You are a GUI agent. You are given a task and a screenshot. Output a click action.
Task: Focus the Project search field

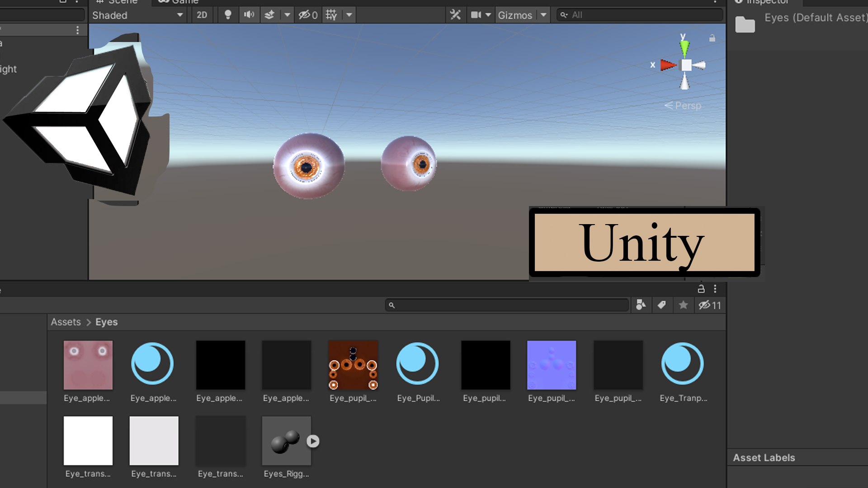507,305
